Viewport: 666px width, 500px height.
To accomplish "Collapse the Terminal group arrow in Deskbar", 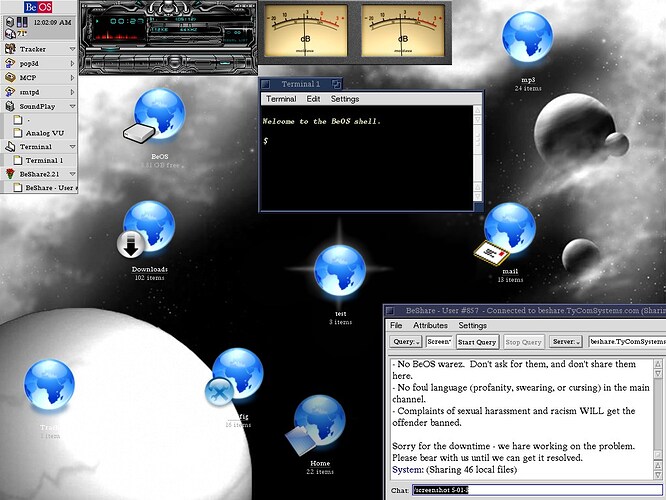I will (72, 147).
